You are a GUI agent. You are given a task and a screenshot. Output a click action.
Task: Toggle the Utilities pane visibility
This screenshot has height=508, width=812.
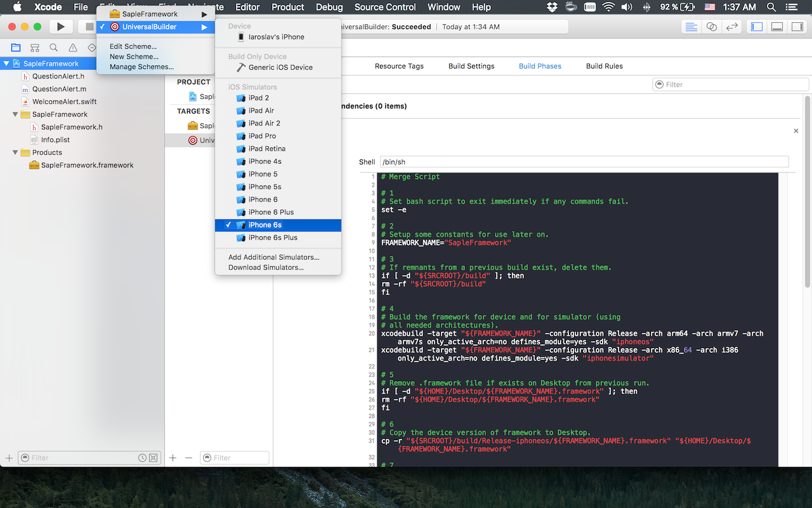point(796,27)
